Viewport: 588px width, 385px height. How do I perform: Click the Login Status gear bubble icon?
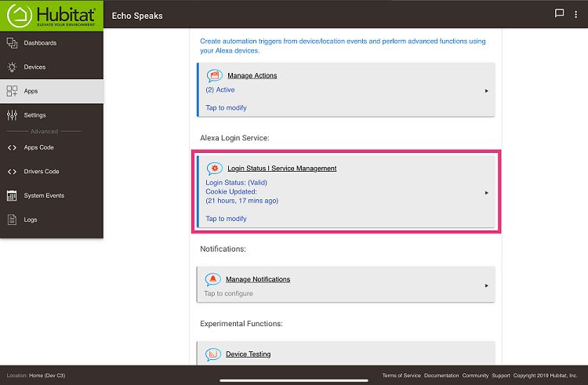(215, 169)
